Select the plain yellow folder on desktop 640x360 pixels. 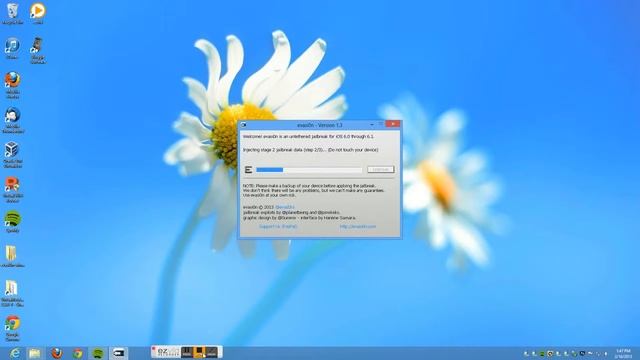click(12, 256)
